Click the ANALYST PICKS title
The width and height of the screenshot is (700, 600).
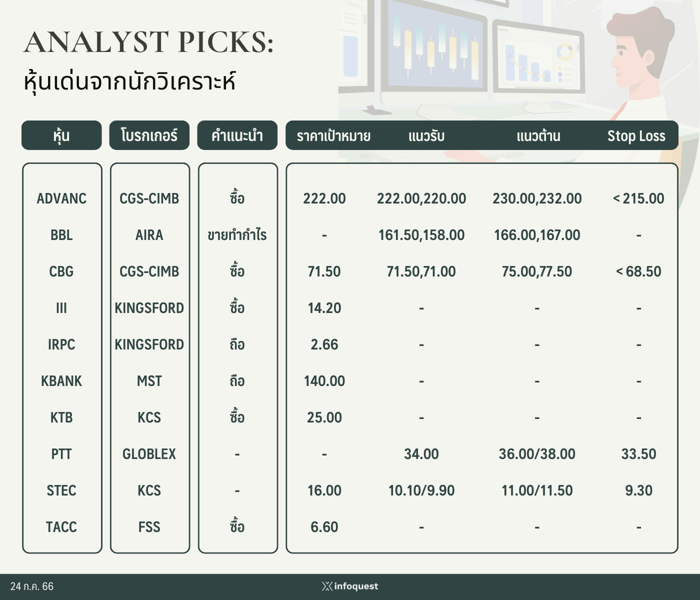coord(149,42)
